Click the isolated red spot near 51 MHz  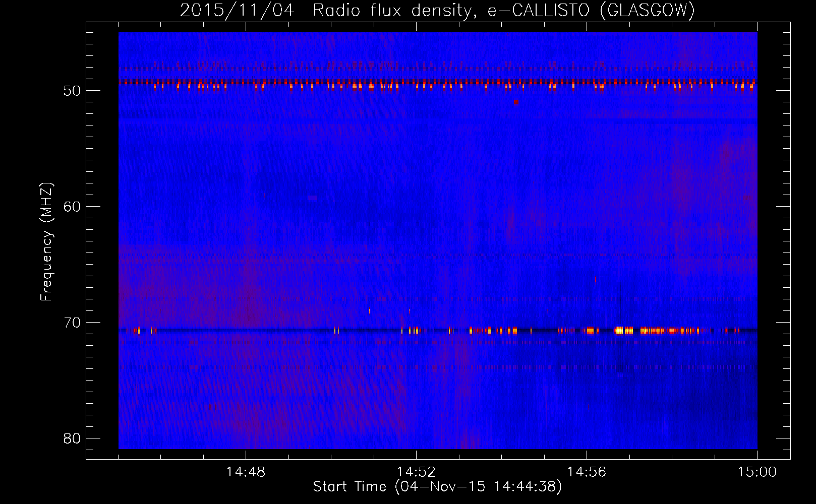coord(516,102)
